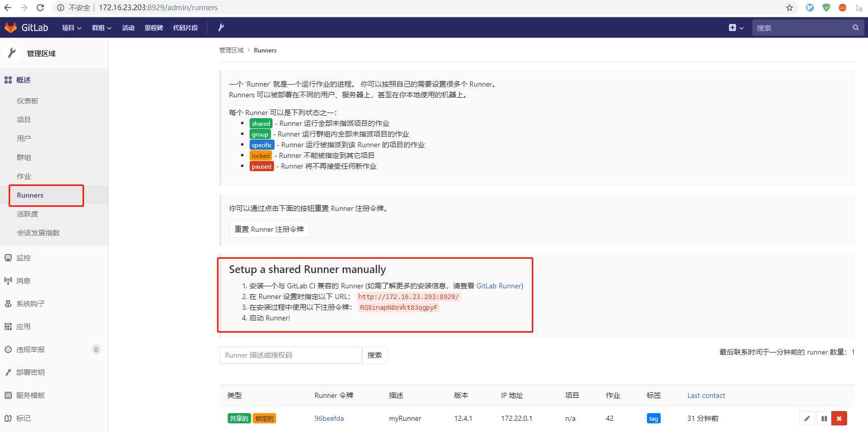Click the 管理区域 wrench icon in sidebar
Viewport: 868px width, 432px height.
click(x=12, y=53)
